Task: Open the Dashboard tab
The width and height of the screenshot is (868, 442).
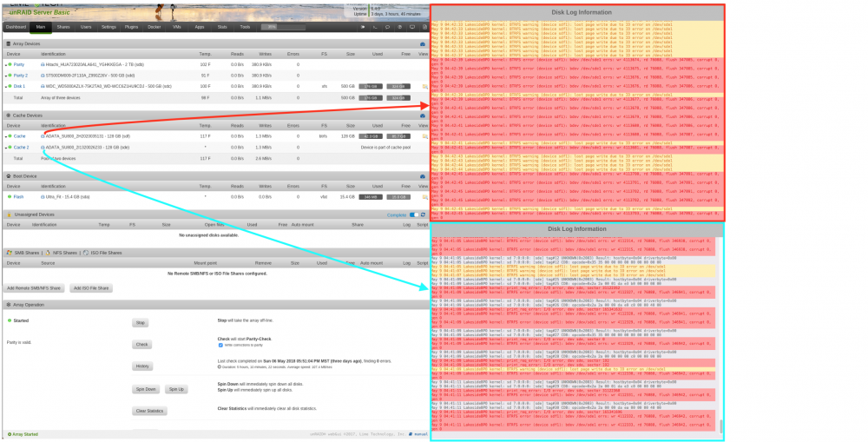Action: click(x=16, y=27)
